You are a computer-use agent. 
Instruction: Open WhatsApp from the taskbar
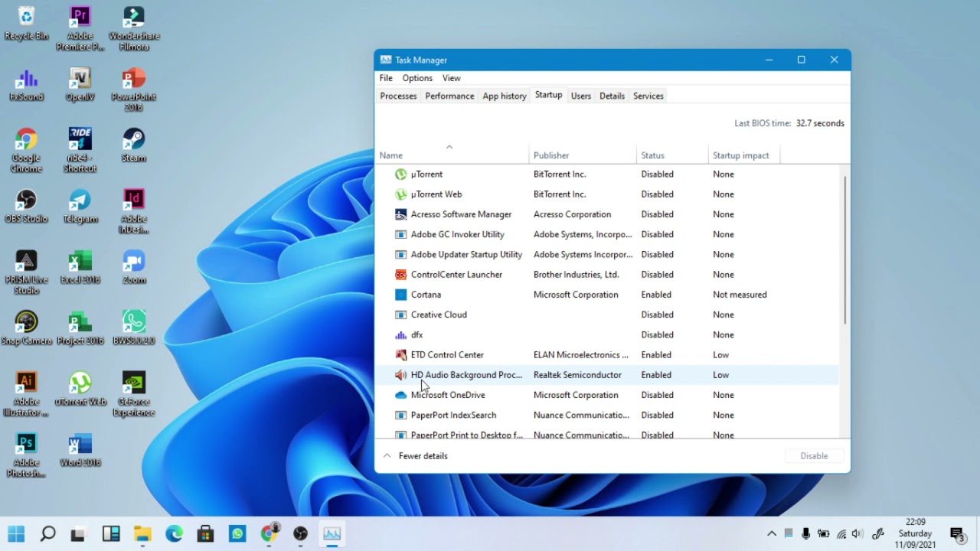pos(237,533)
